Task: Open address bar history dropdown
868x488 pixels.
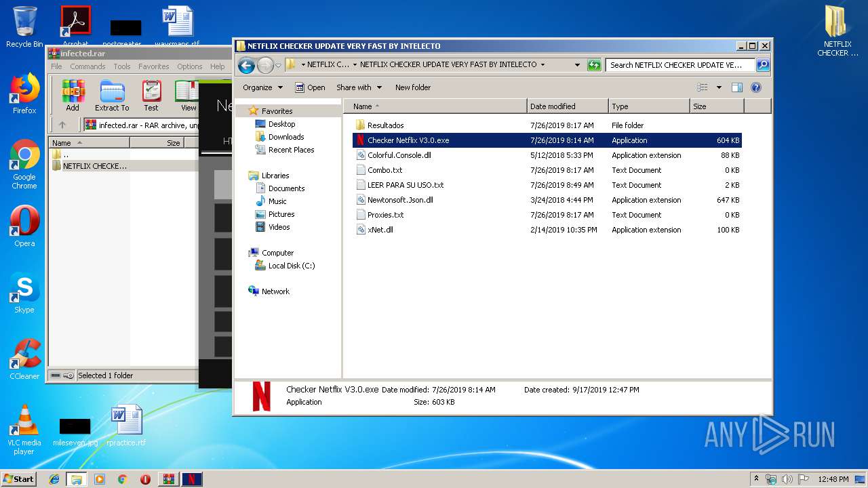Action: 577,65
